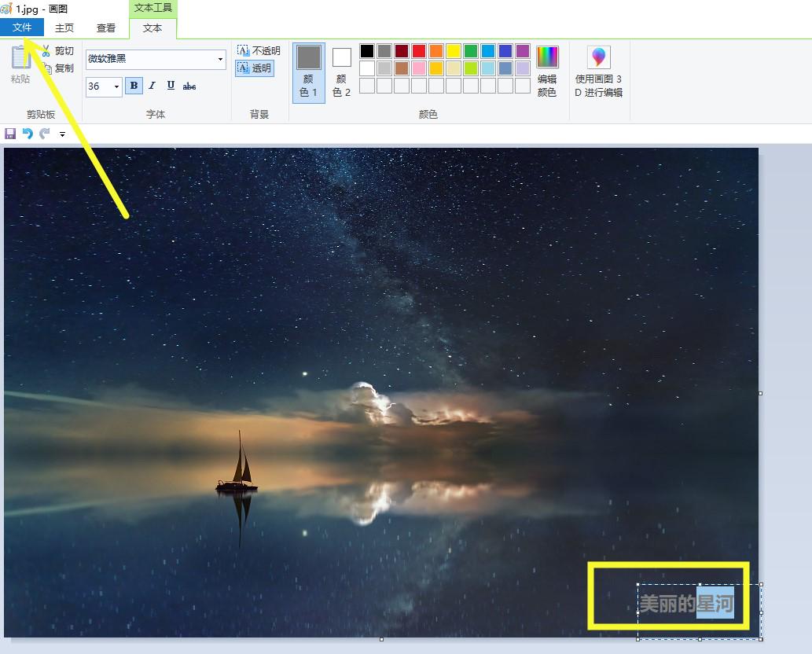Open Customize Quick Access Toolbar dropdown
This screenshot has height=654, width=812.
click(x=62, y=134)
